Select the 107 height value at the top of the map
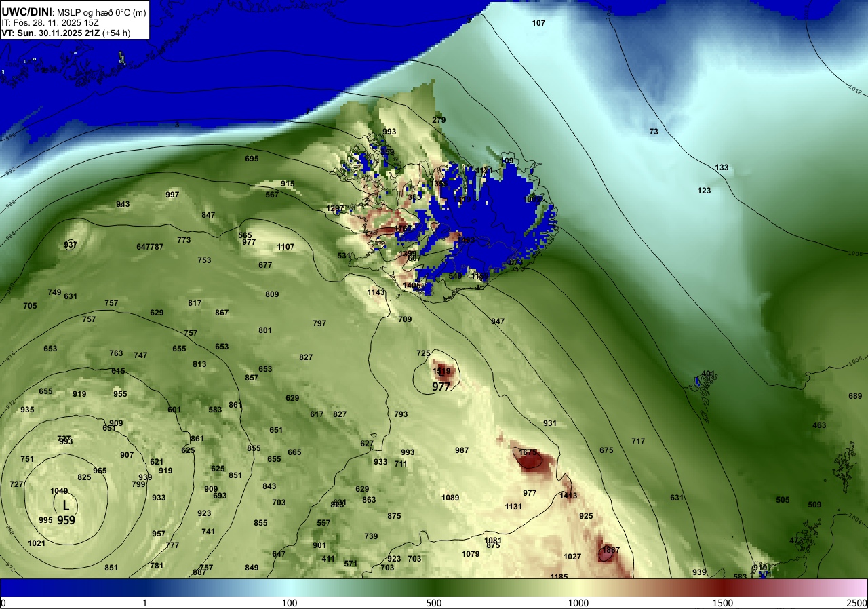The height and width of the screenshot is (609, 868). [538, 23]
